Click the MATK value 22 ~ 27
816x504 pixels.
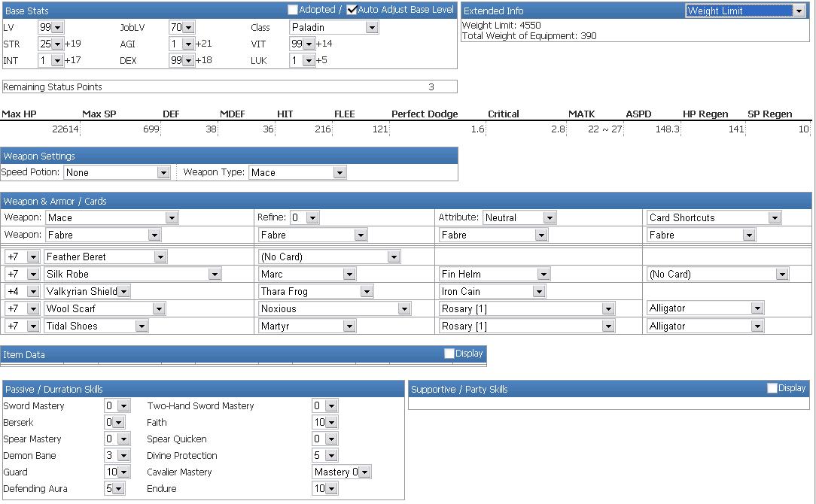pyautogui.click(x=604, y=129)
